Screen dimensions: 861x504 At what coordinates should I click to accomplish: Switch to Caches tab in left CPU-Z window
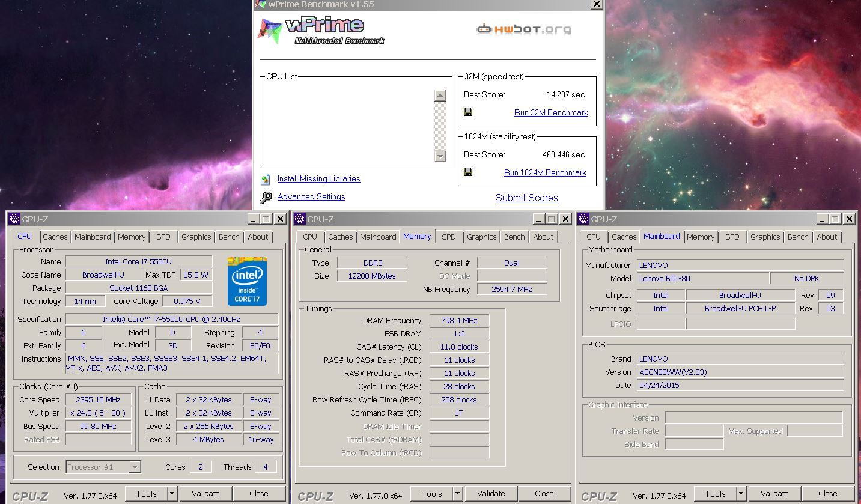pyautogui.click(x=55, y=237)
